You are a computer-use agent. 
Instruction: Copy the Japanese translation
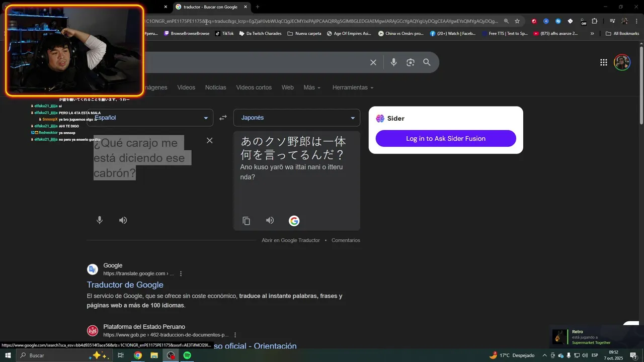[247, 221]
